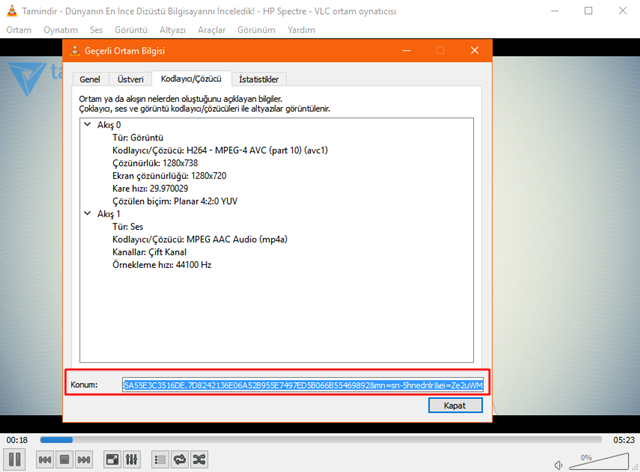Screen dimensions: 640x472
Task: Click the elapsed time 00:18 label
Action: (17, 440)
